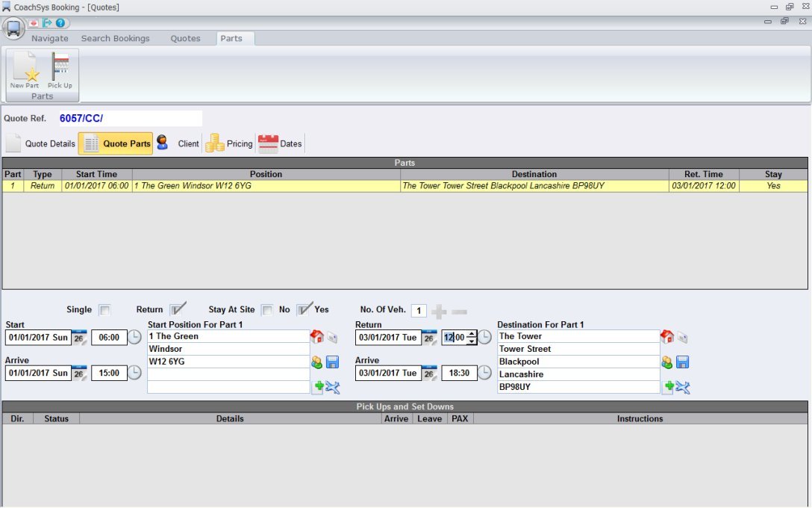Increase Return time with spinner up arrow
812x508 pixels.
471,335
